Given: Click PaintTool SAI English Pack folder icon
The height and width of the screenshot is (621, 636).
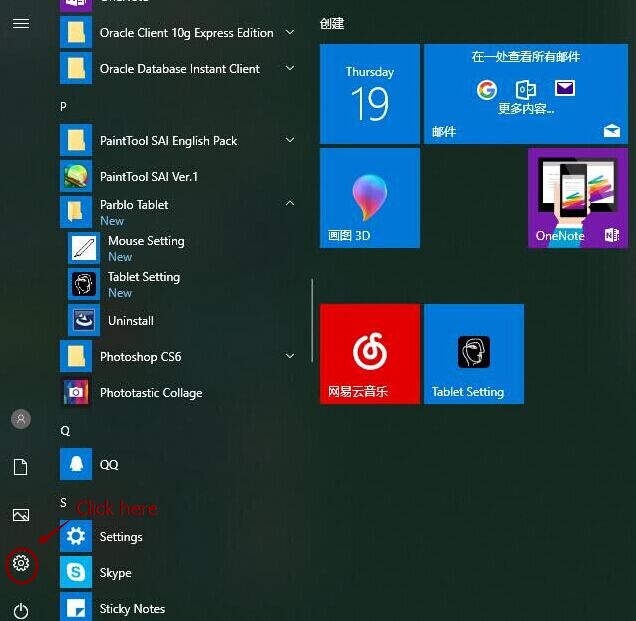Looking at the screenshot, I should click(76, 140).
